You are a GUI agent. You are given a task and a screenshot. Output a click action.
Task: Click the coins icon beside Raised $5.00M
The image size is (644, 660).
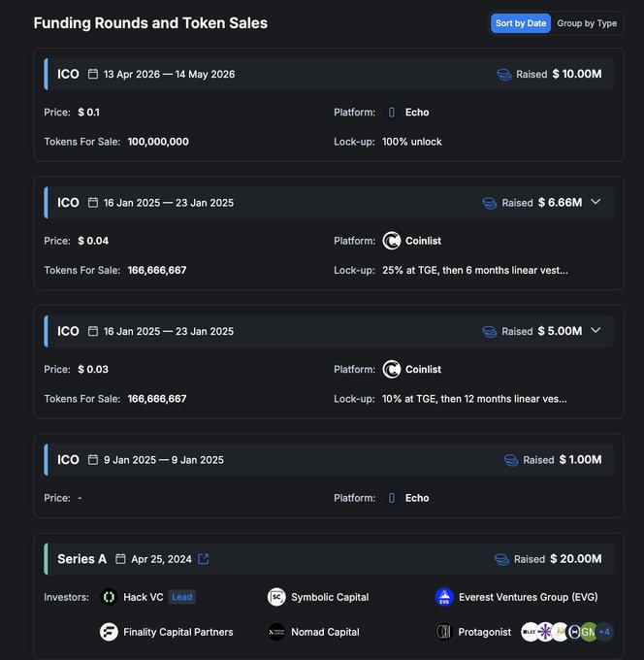point(490,332)
